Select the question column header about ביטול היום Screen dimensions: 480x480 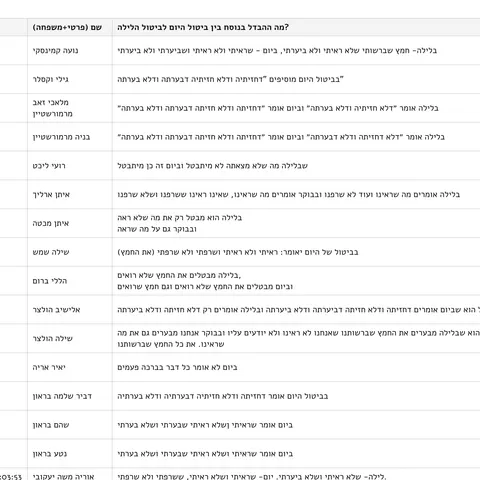pyautogui.click(x=296, y=27)
